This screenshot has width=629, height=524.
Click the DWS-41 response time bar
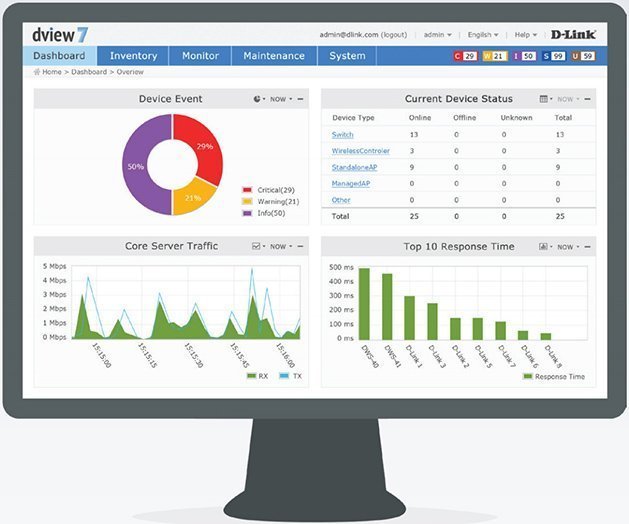pyautogui.click(x=387, y=307)
